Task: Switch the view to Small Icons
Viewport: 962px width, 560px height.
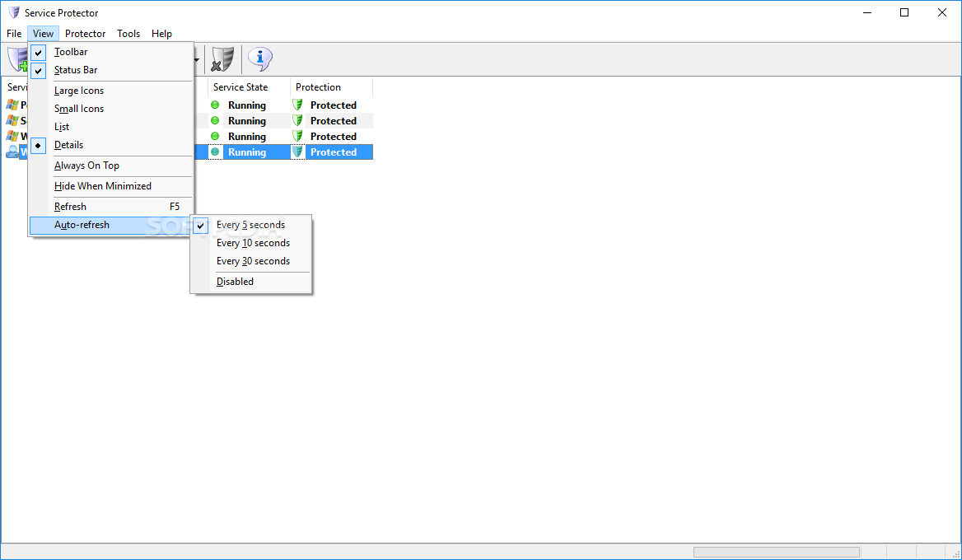Action: (110, 109)
